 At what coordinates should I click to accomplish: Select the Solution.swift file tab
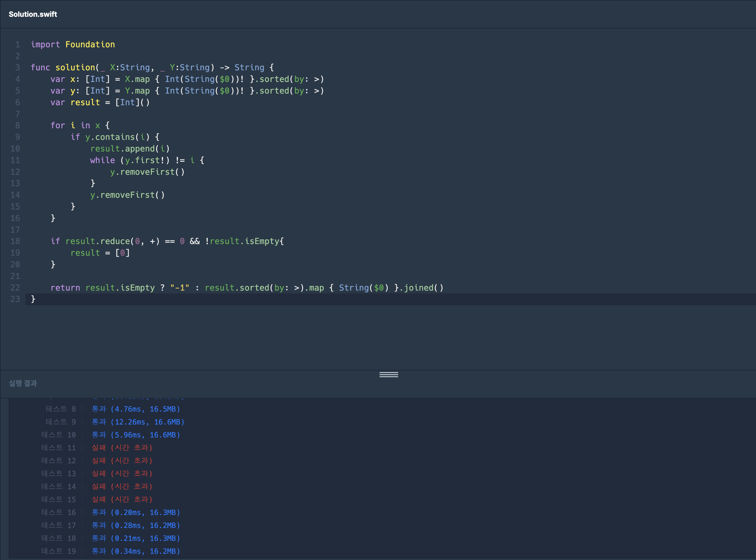click(33, 14)
